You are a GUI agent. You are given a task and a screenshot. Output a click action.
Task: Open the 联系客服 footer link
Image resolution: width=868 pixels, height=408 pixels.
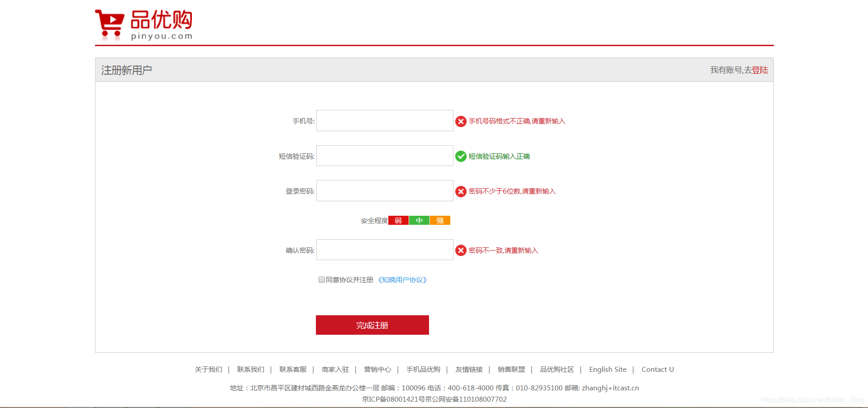coord(292,369)
